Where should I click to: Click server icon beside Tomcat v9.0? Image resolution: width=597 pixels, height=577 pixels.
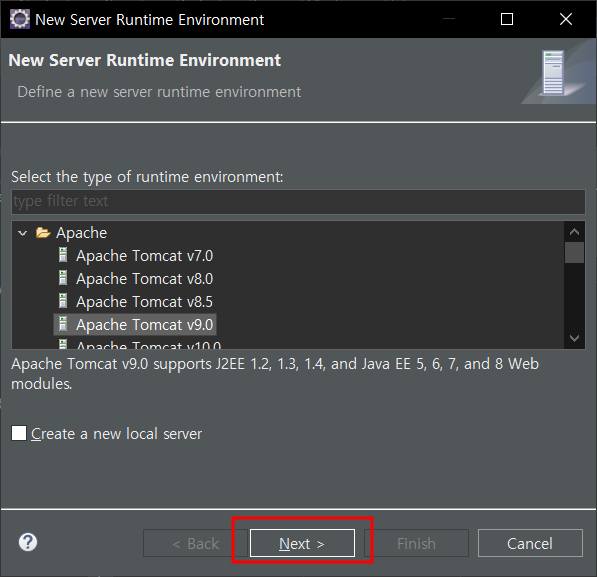(x=63, y=324)
